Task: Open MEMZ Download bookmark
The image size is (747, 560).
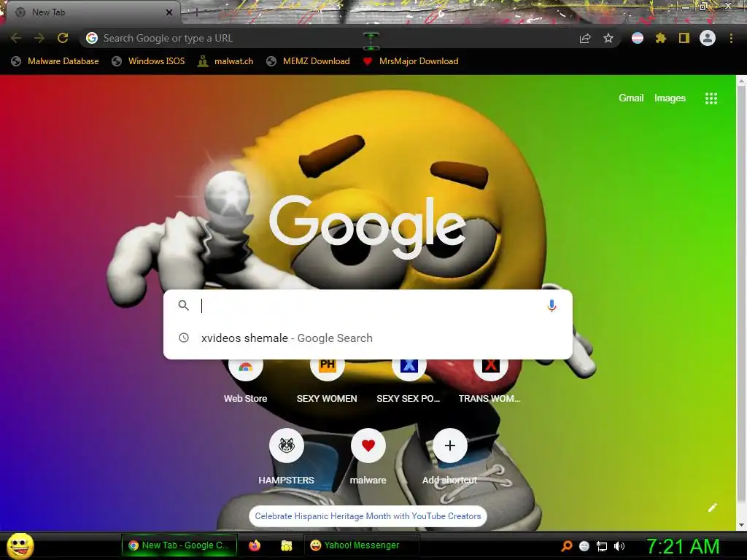Action: (x=309, y=61)
